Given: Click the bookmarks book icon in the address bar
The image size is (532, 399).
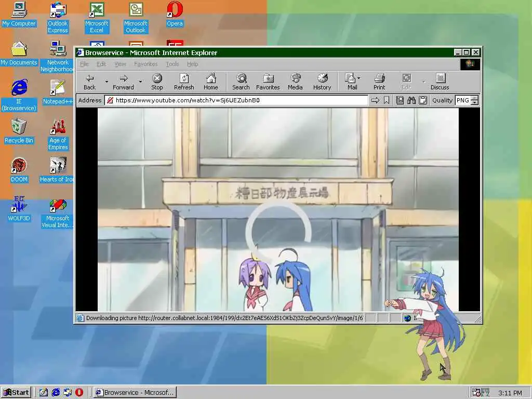Looking at the screenshot, I should coord(400,100).
